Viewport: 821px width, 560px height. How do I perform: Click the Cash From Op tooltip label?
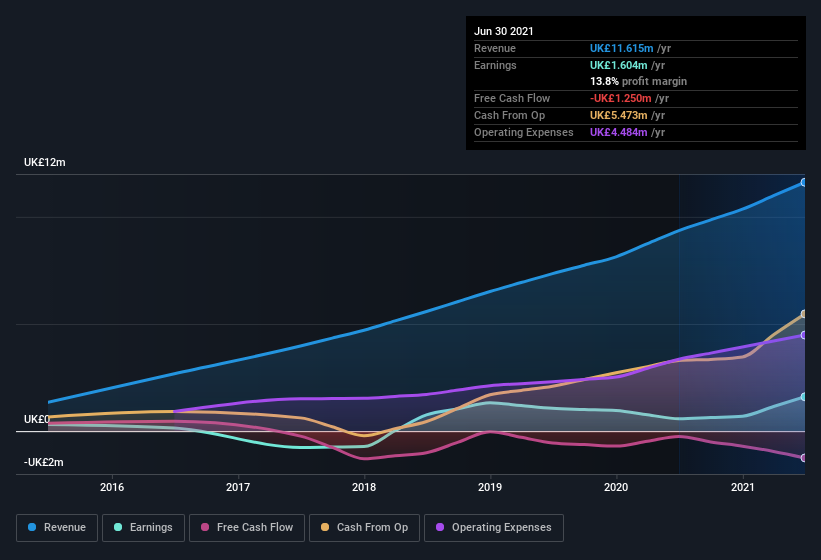(509, 115)
